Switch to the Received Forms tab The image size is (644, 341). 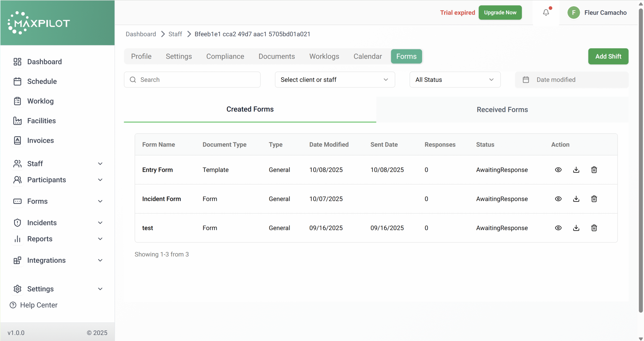[502, 110]
